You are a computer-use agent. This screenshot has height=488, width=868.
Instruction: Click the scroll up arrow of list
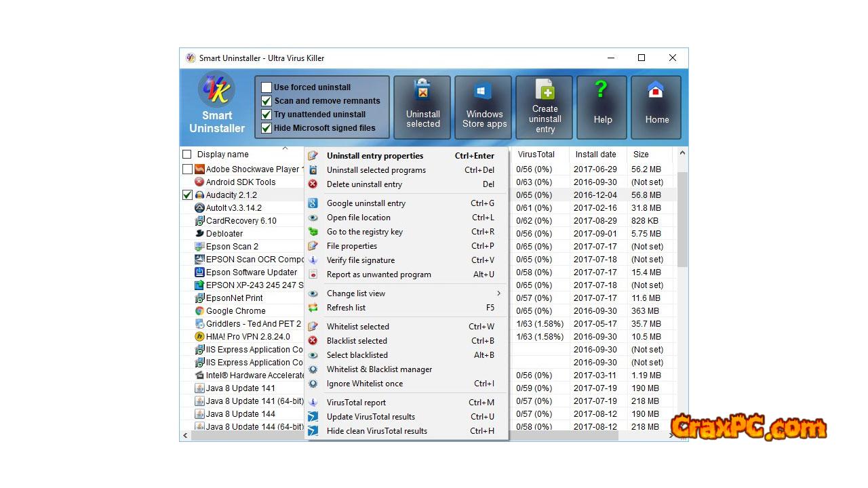(x=682, y=154)
